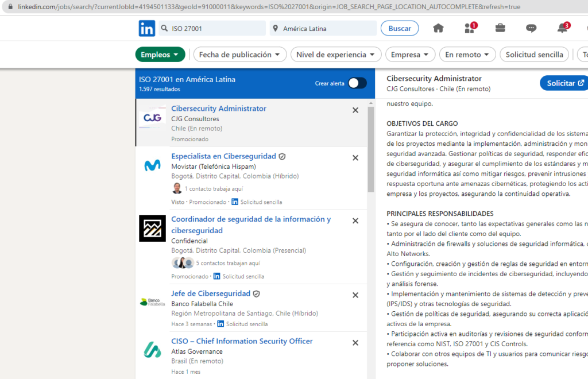Expand the Empleos dropdown filter
The width and height of the screenshot is (588, 379).
(160, 55)
